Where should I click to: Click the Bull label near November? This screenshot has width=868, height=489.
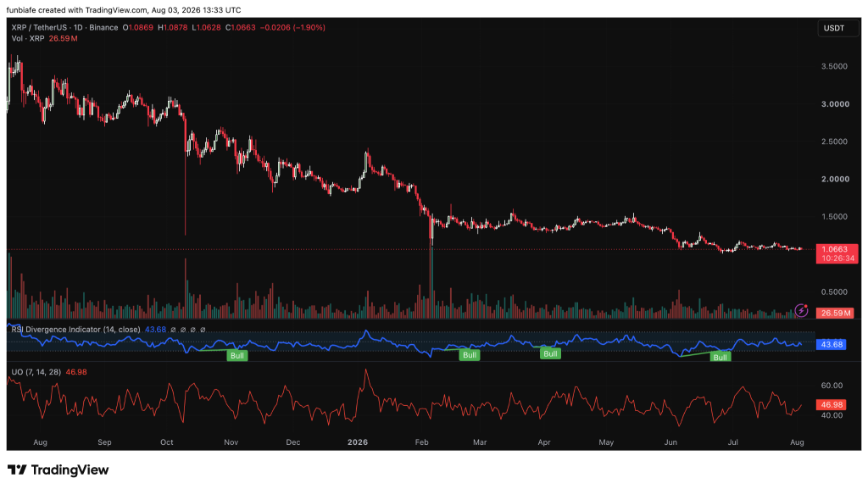237,355
